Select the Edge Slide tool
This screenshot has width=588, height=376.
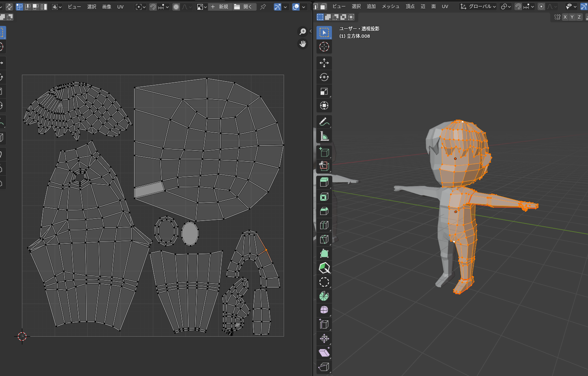point(324,324)
